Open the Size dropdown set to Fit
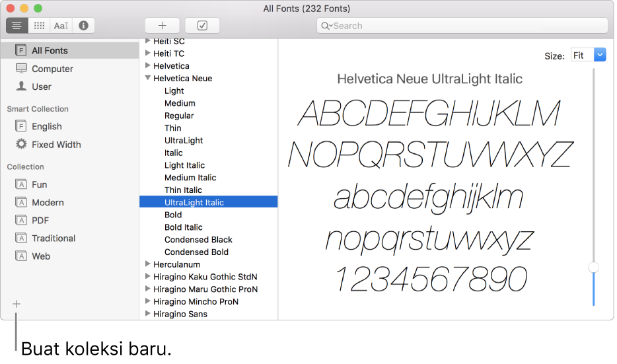The image size is (617, 364). click(589, 55)
